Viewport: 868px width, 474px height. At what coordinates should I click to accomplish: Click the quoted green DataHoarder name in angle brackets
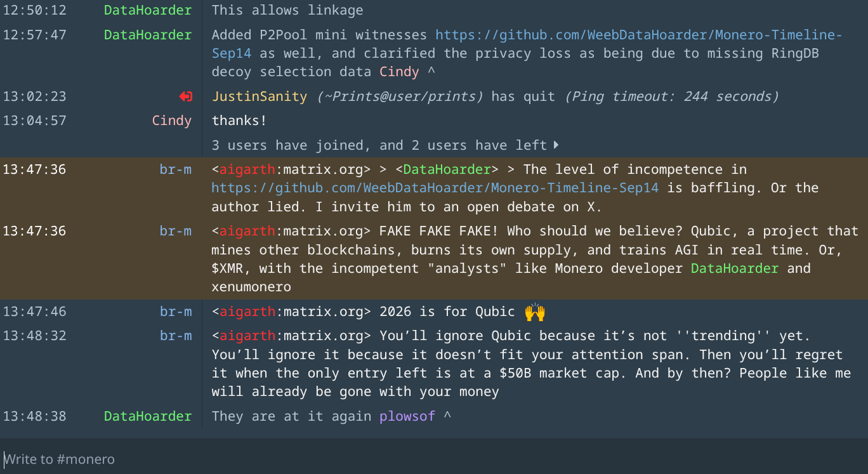[x=447, y=169]
